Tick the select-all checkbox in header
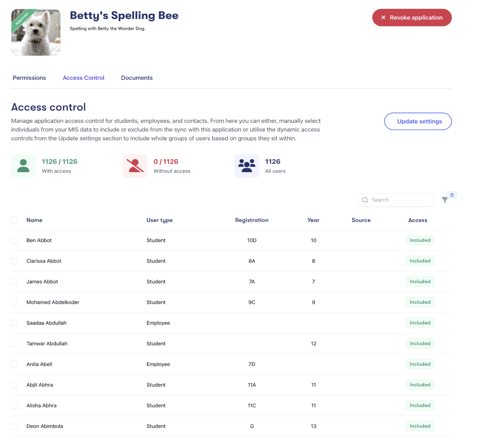The image size is (504, 443). [14, 220]
